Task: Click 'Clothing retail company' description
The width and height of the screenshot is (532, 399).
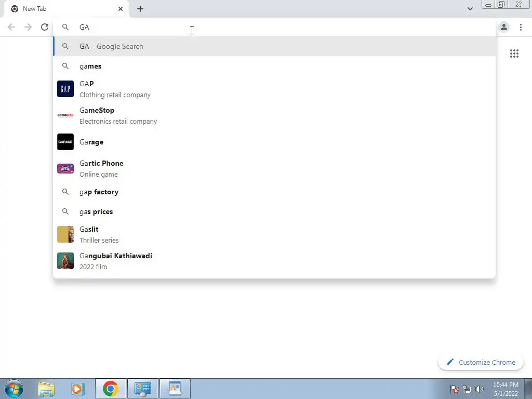Action: tap(115, 95)
